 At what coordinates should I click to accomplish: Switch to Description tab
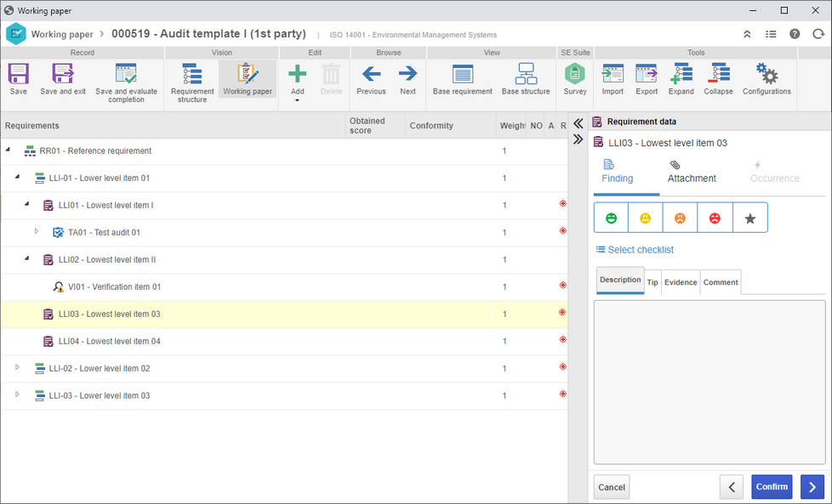click(x=620, y=280)
